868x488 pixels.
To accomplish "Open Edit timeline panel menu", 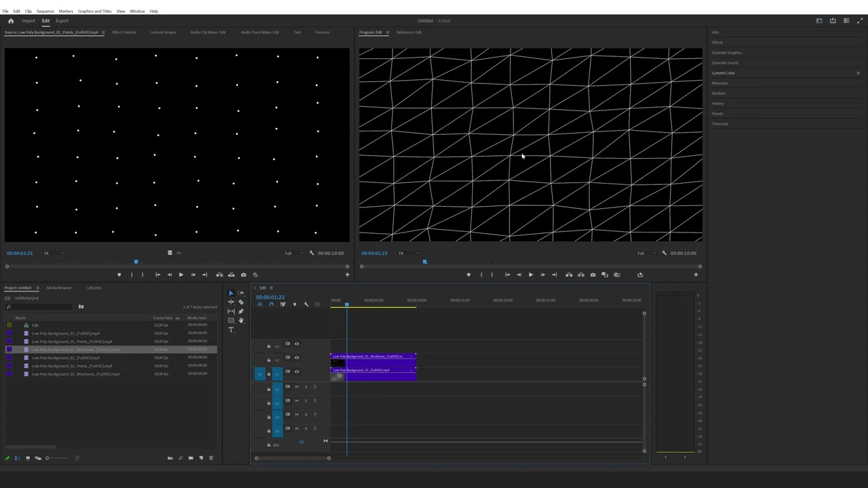I will coord(271,287).
